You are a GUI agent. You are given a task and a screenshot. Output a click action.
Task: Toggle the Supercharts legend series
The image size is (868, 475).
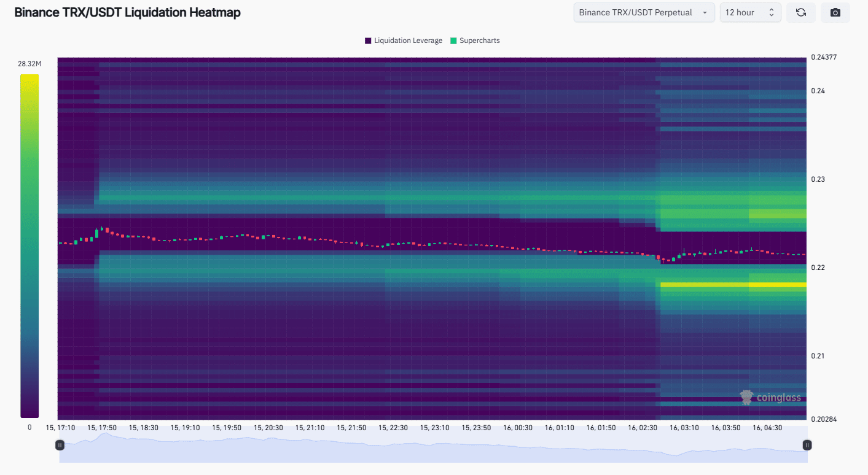coord(475,41)
